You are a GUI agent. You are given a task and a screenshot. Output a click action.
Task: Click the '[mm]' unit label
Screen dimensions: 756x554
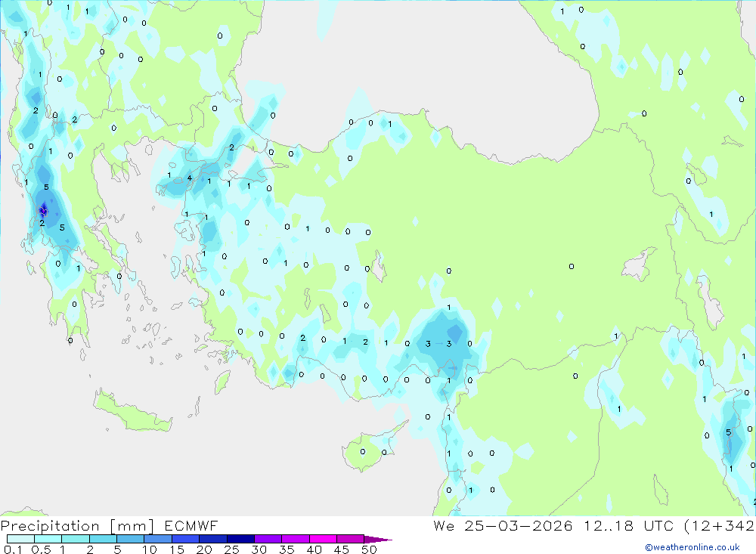[132, 526]
